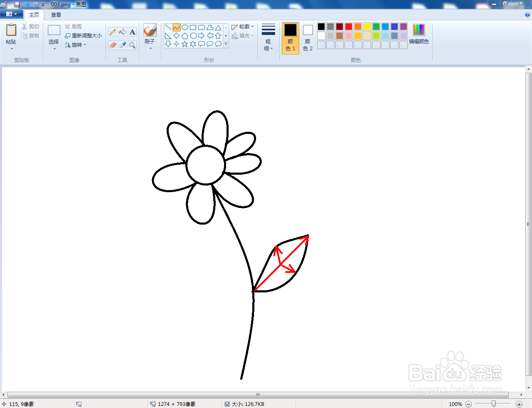Choose the Right triangle shape
Viewport: 532px width, 408px height.
(x=168, y=36)
